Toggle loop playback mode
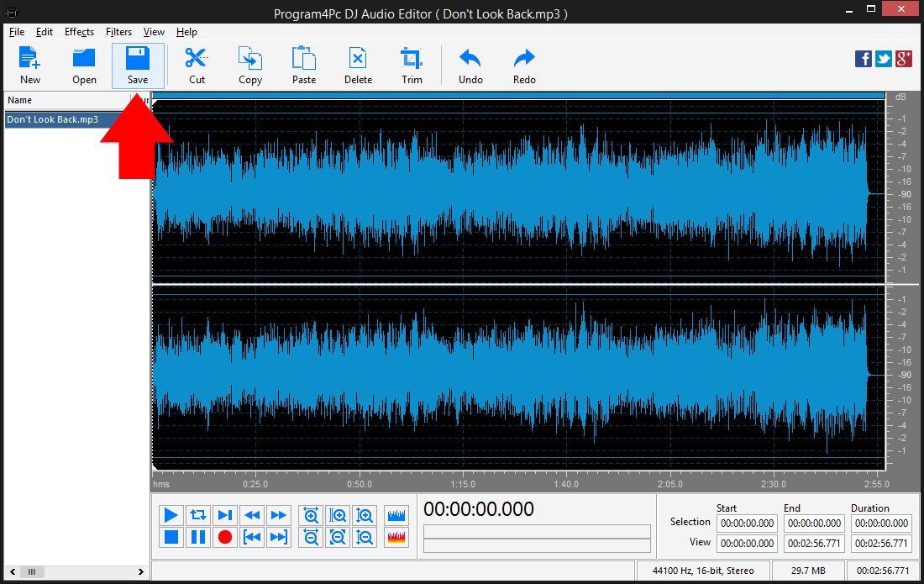Screen dimensions: 924x584 coord(197,515)
